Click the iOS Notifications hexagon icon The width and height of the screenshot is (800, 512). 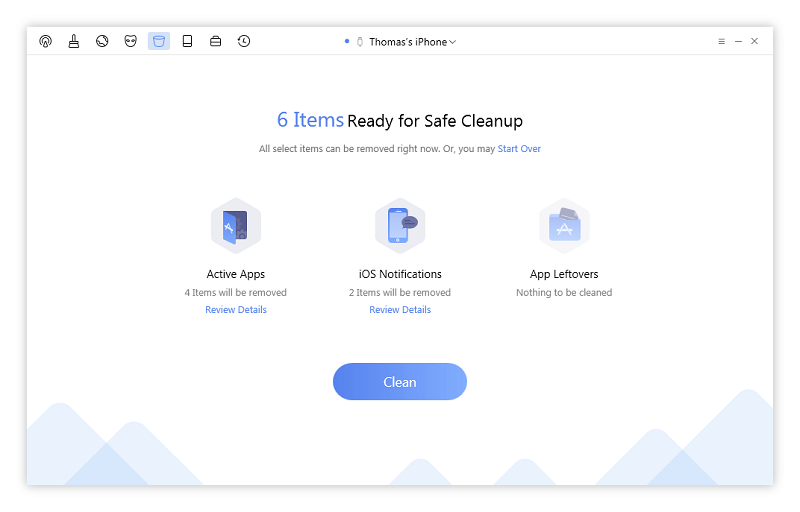[x=400, y=226]
